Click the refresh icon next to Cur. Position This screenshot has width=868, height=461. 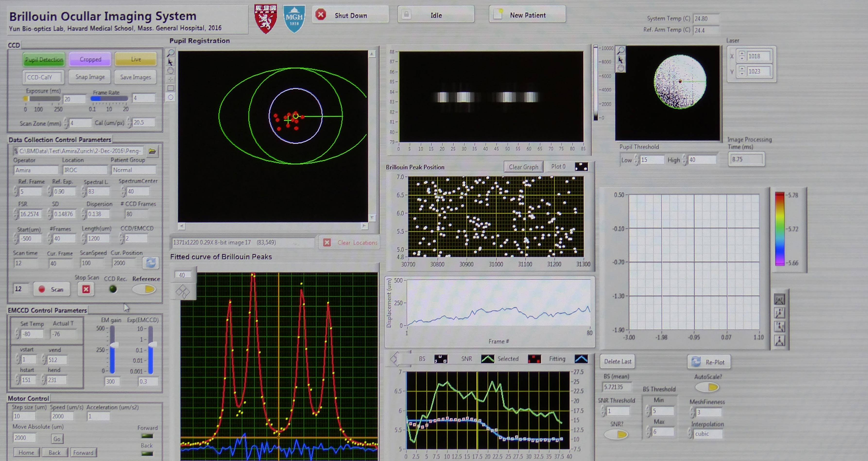pyautogui.click(x=150, y=263)
